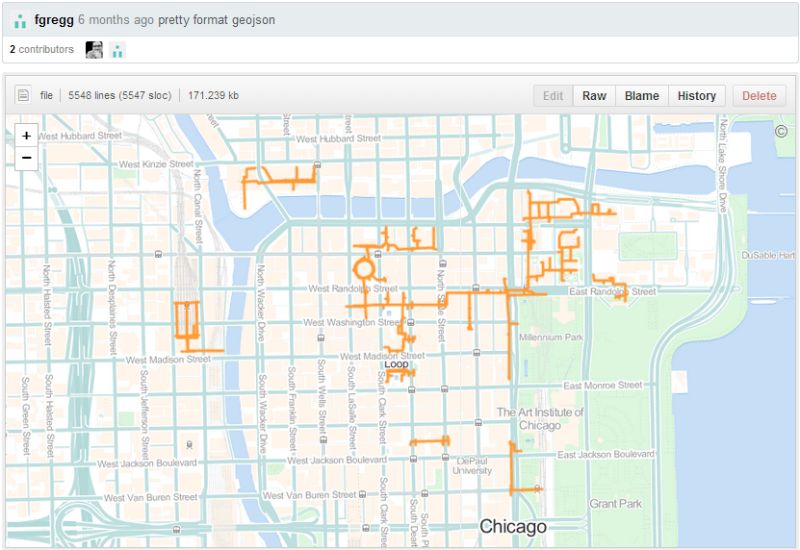This screenshot has width=800, height=550.
Task: Click the '171.239 kb' file size
Action: pyautogui.click(x=213, y=95)
